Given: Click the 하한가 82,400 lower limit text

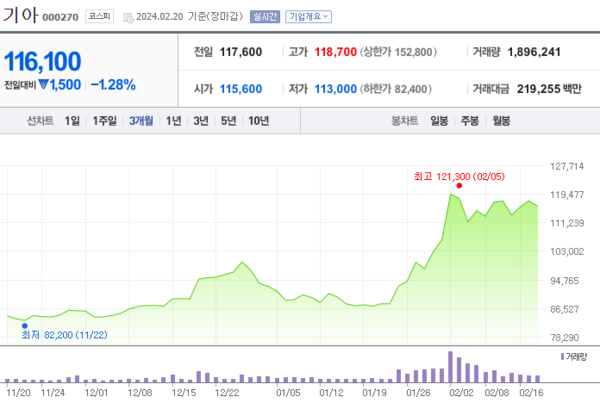Looking at the screenshot, I should [396, 89].
